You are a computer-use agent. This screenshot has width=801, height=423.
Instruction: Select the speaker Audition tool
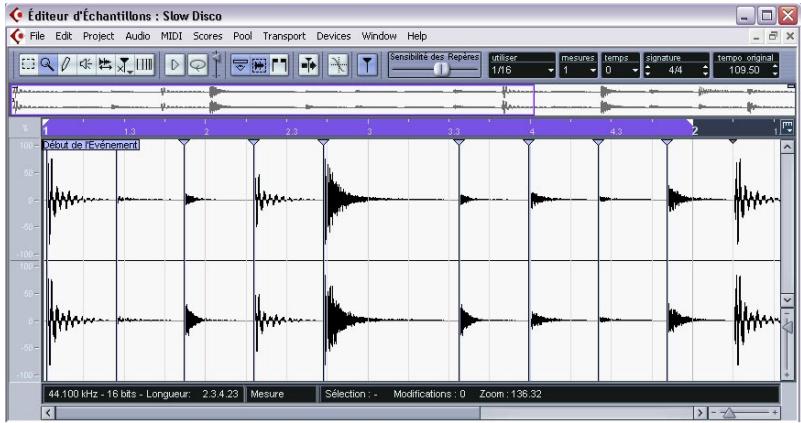(x=85, y=65)
